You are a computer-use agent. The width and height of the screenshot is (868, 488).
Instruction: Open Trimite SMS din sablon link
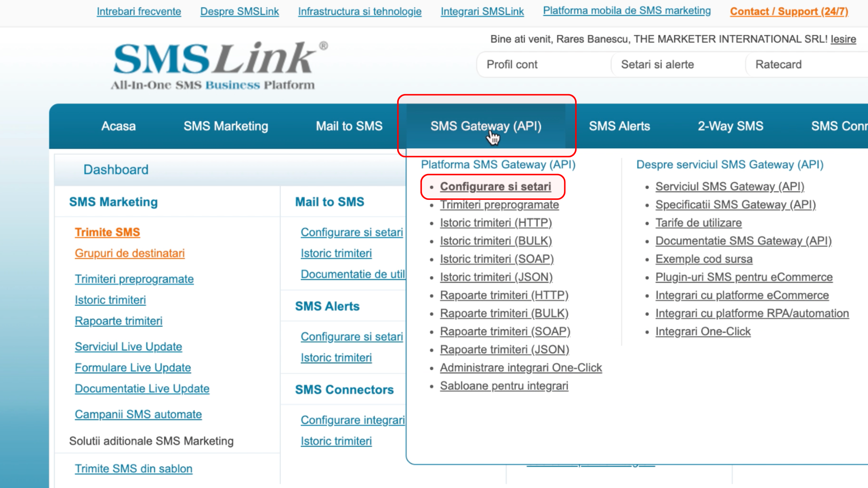(134, 469)
